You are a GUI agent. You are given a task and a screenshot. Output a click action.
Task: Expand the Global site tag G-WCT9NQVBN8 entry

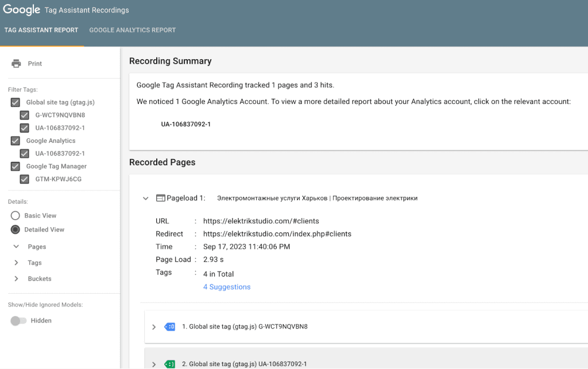tap(153, 326)
